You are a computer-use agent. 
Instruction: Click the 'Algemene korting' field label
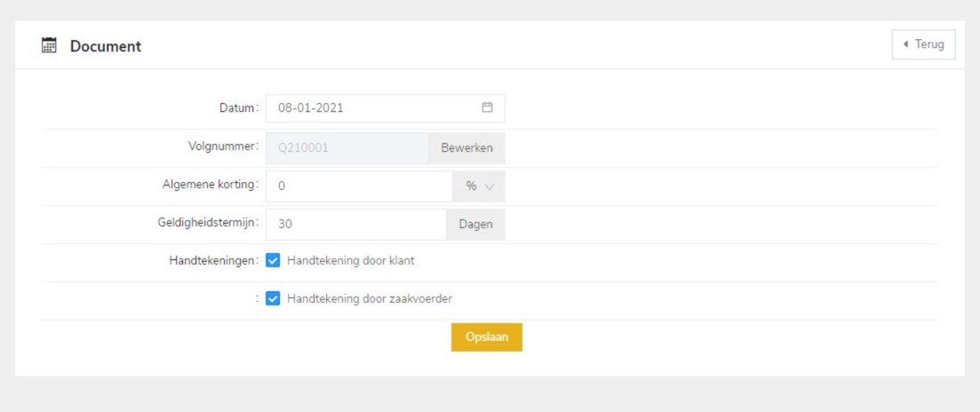pos(205,185)
